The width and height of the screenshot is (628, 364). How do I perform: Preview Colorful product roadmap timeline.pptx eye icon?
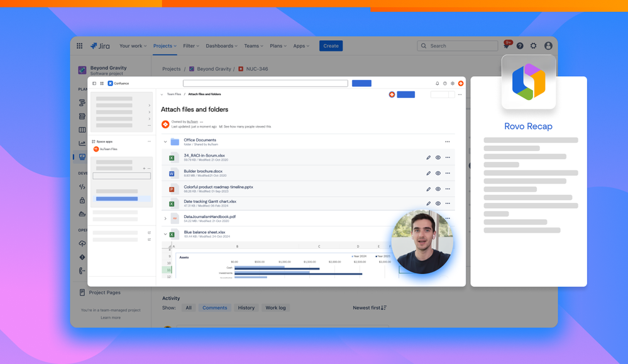click(438, 189)
